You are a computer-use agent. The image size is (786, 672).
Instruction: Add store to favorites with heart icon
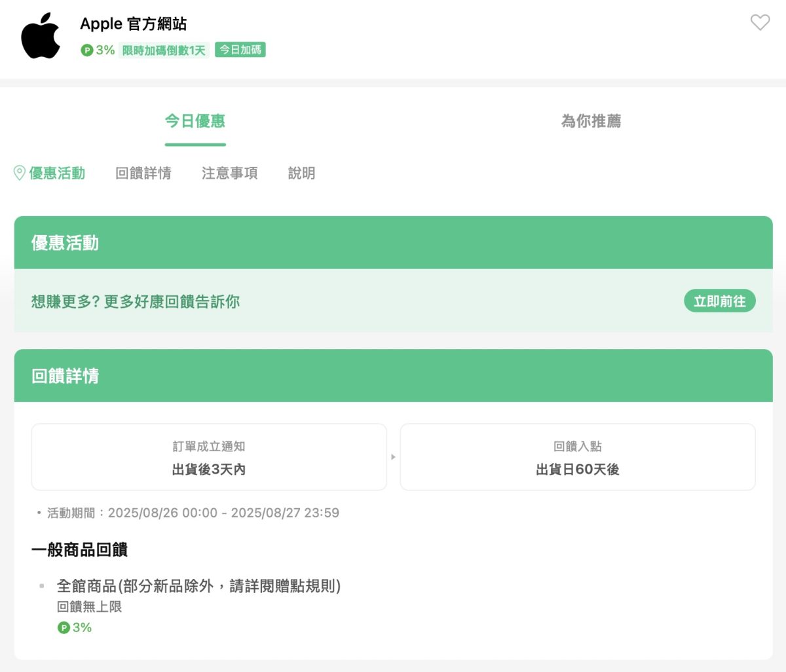(760, 22)
